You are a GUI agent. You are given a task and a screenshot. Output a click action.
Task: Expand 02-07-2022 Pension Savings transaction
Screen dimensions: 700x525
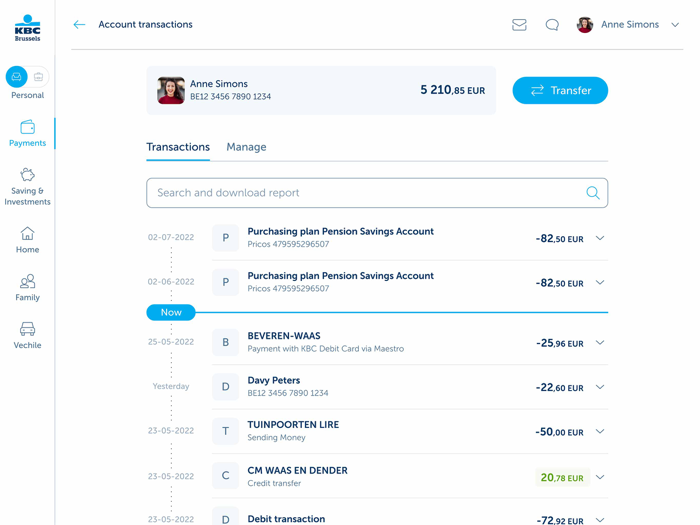click(x=600, y=238)
